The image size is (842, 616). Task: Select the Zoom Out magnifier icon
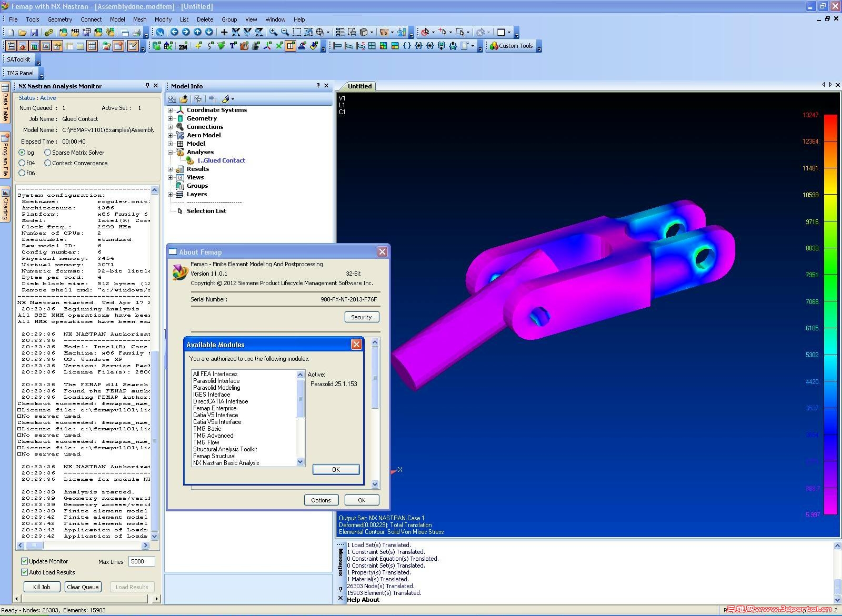[x=285, y=32]
